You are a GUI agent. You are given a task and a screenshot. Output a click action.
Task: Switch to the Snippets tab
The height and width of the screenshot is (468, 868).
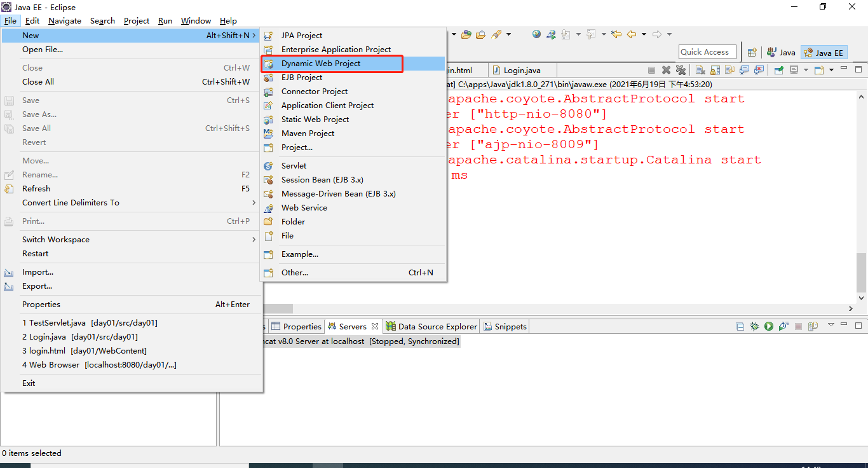coord(505,327)
